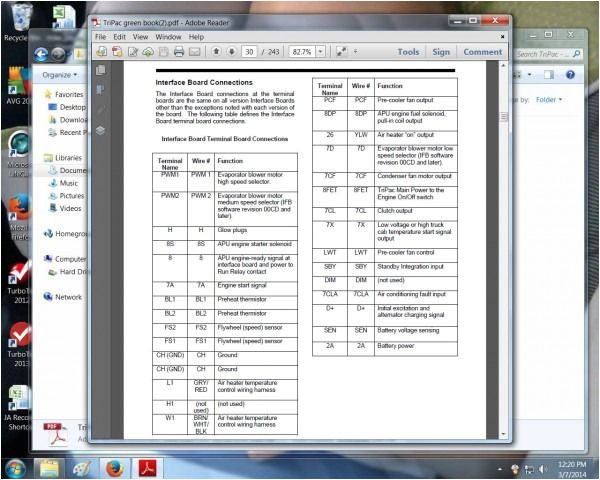Open the Page Thumbnails side panel
The image size is (600, 480).
pyautogui.click(x=100, y=71)
